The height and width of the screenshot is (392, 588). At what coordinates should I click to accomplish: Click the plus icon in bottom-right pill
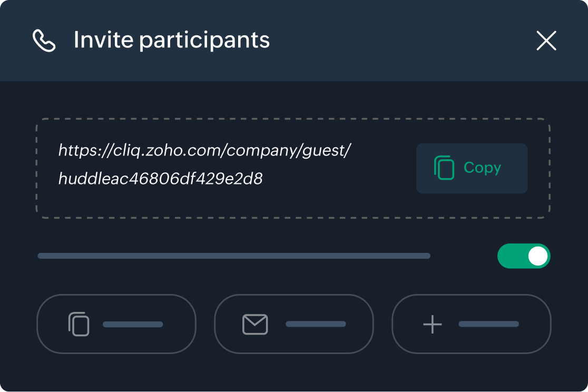tap(433, 324)
